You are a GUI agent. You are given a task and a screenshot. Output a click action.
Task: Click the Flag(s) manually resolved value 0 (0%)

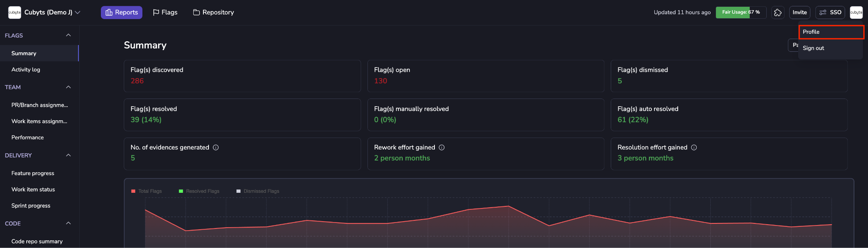click(x=385, y=120)
